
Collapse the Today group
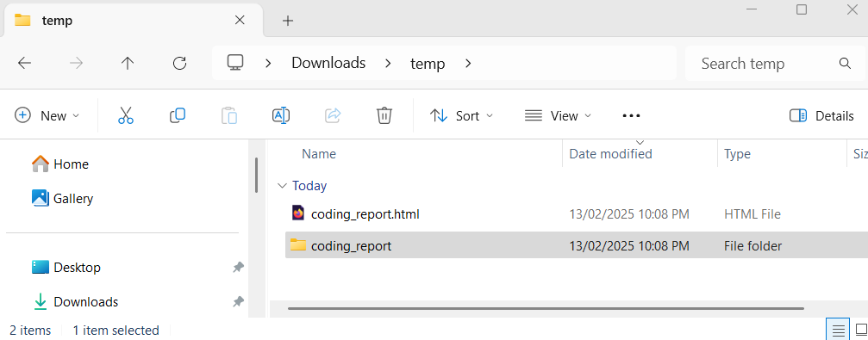point(283,186)
